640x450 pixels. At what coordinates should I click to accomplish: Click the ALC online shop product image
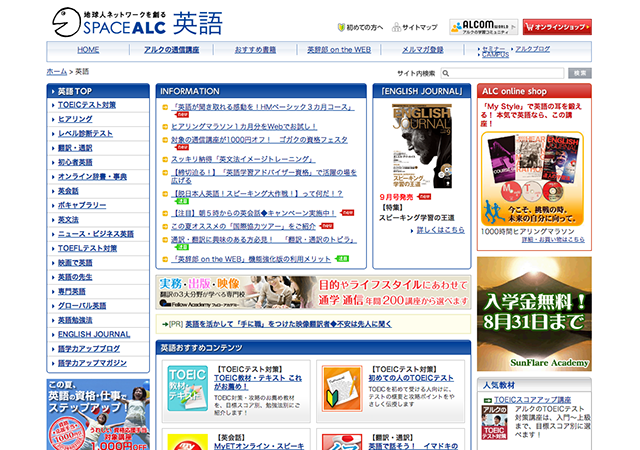[532, 178]
